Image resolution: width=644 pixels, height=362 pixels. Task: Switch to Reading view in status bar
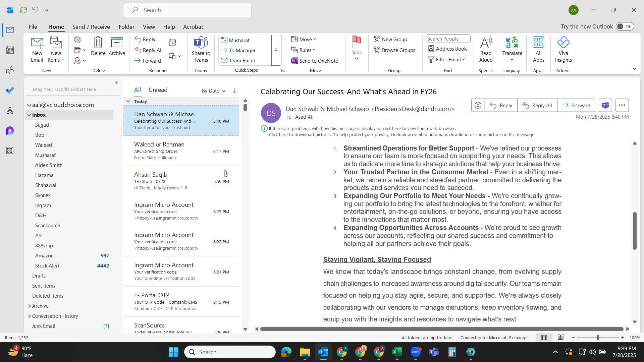pyautogui.click(x=560, y=338)
